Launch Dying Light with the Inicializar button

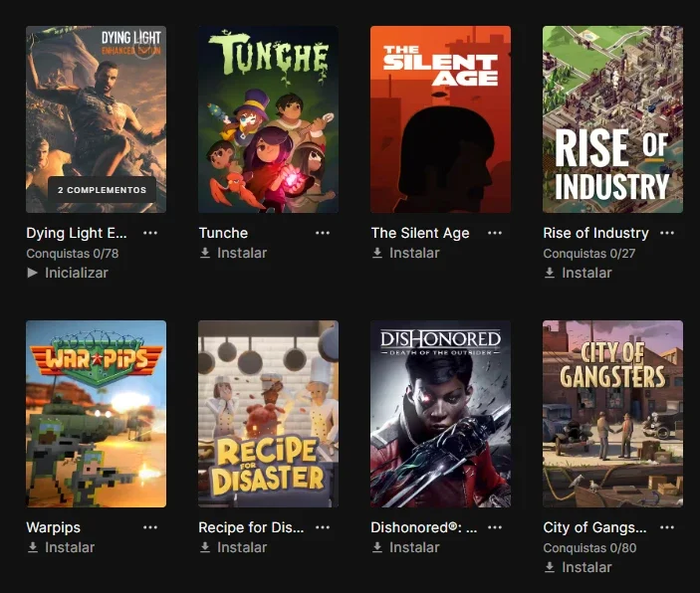point(68,273)
